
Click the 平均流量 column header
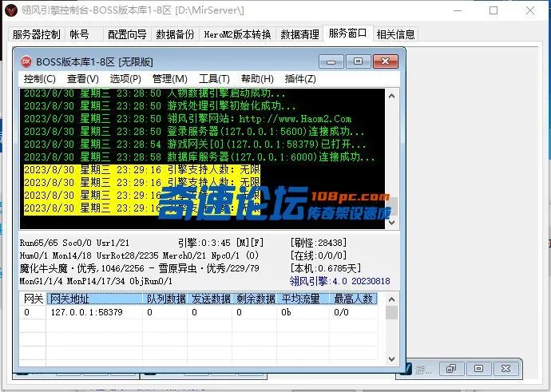point(303,299)
